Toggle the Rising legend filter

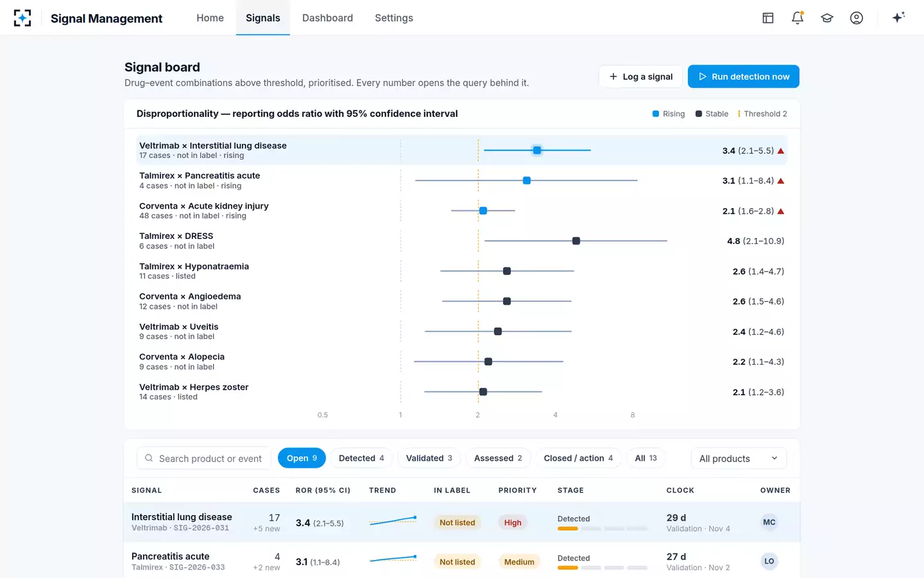click(x=669, y=114)
